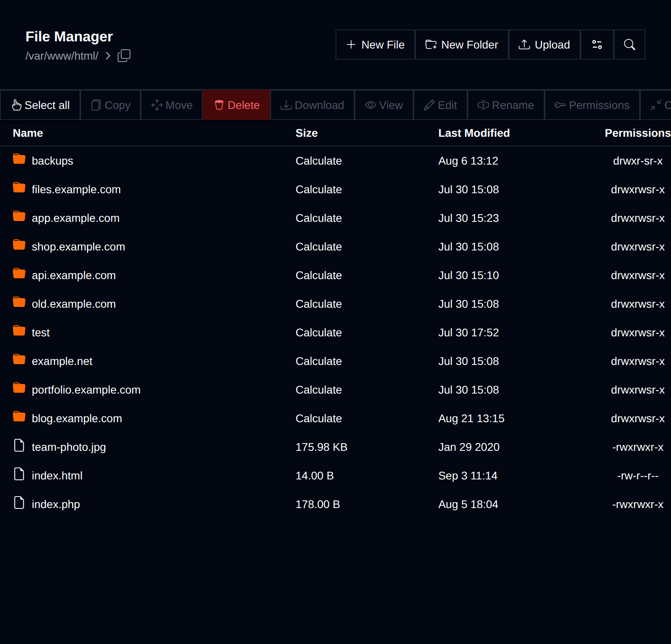Open api.example.com folder name
Viewport: 671px width, 644px height.
74,275
